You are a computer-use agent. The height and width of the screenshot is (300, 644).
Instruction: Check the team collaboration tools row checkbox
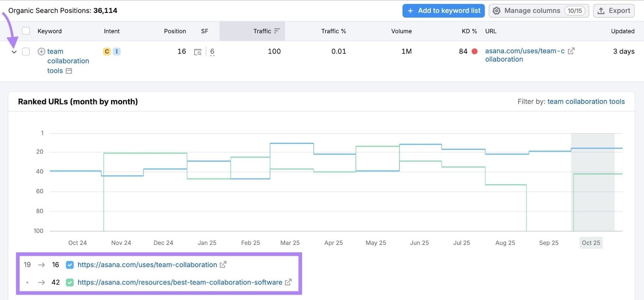(x=26, y=52)
